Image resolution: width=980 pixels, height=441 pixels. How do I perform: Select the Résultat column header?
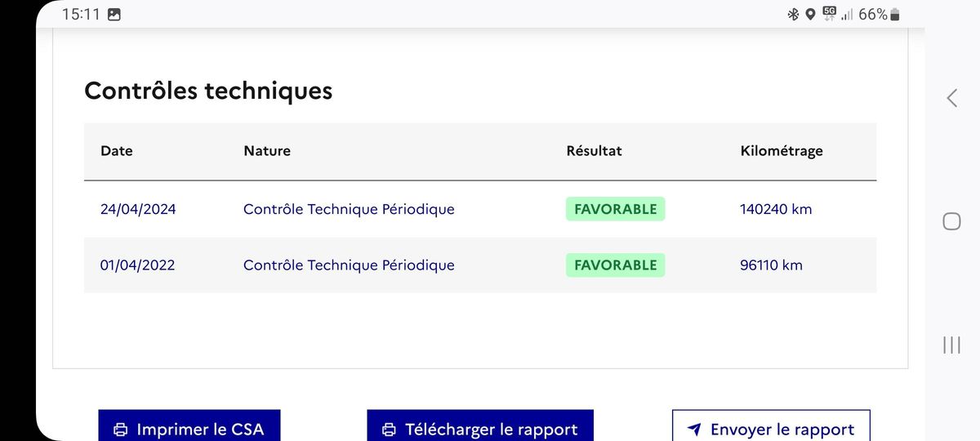click(594, 151)
